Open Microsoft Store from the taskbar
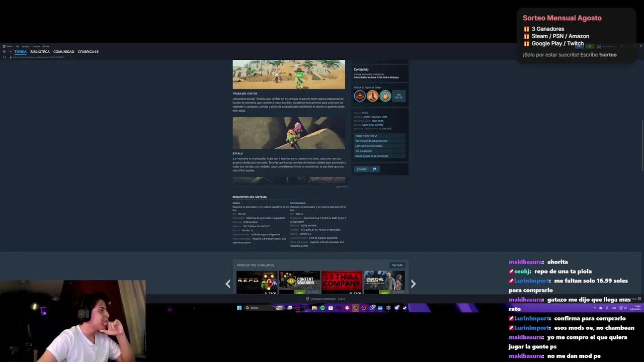Screen dimensions: 644x362 331,308
